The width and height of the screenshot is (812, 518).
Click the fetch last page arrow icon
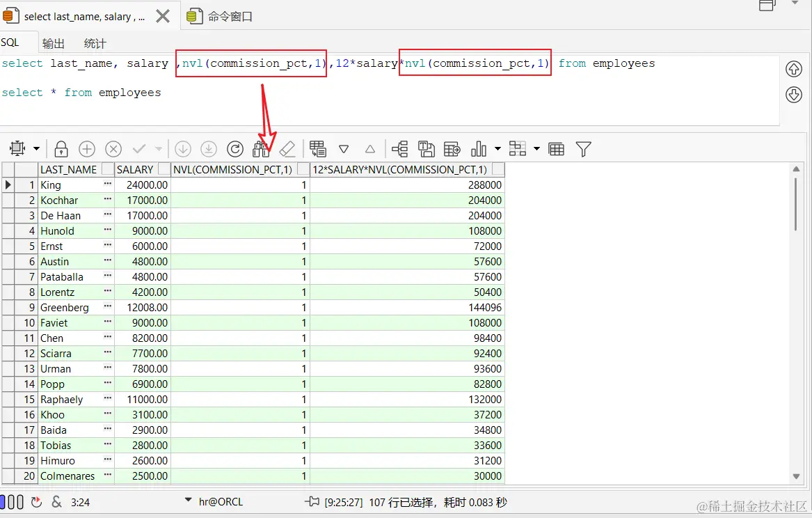point(209,149)
